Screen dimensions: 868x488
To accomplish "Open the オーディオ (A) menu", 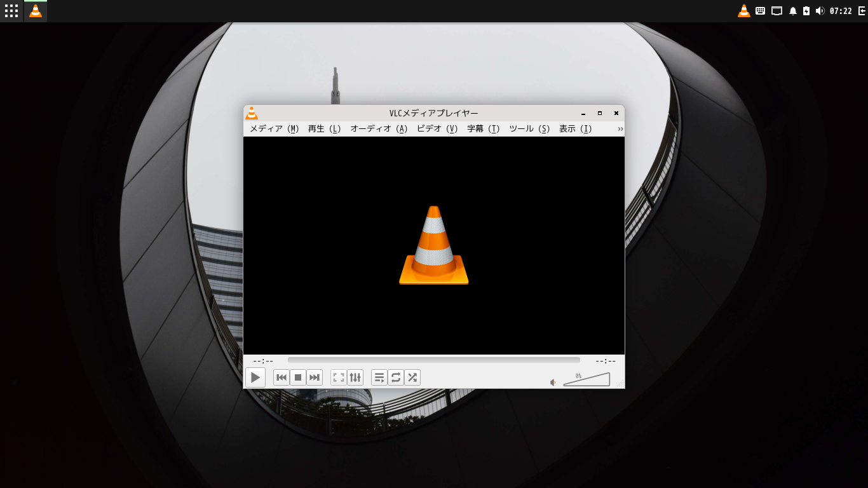I will click(379, 128).
